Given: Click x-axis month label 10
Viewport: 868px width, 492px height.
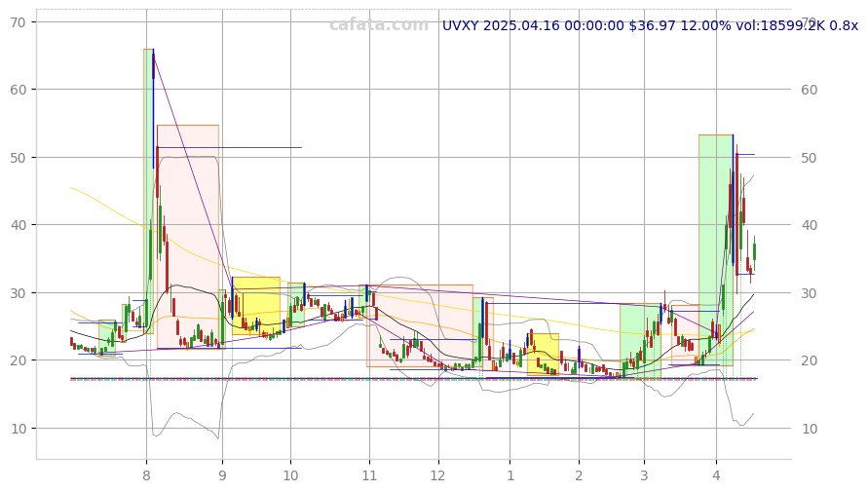Looking at the screenshot, I should [x=290, y=475].
